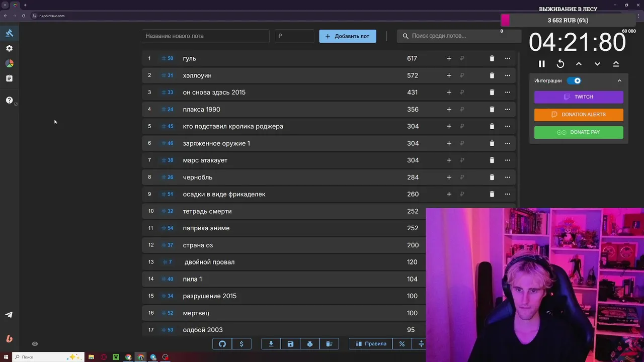
Task: Open more options for осадки в виде фрикаделек
Action: pos(507,194)
